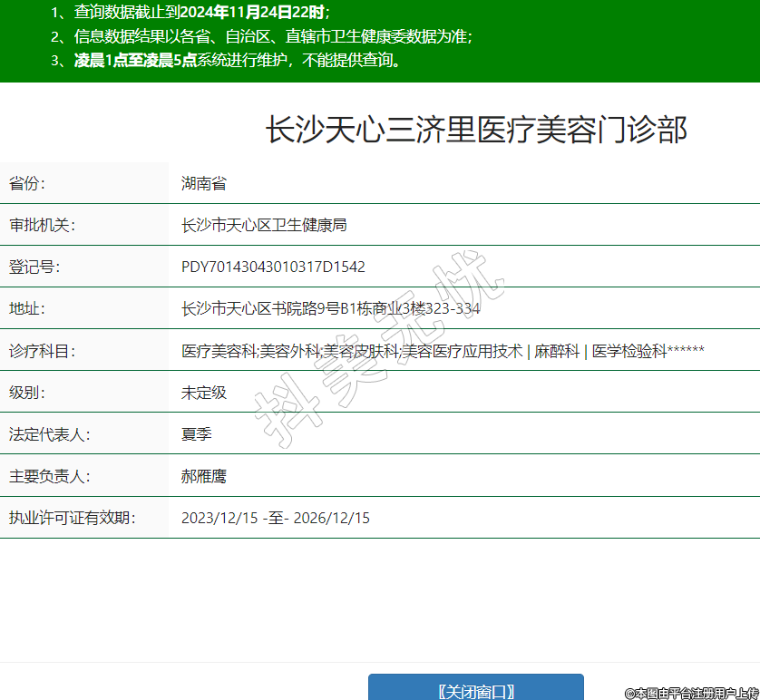Image resolution: width=760 pixels, height=700 pixels.
Task: Click the 关闭窗口 button
Action: [475, 689]
